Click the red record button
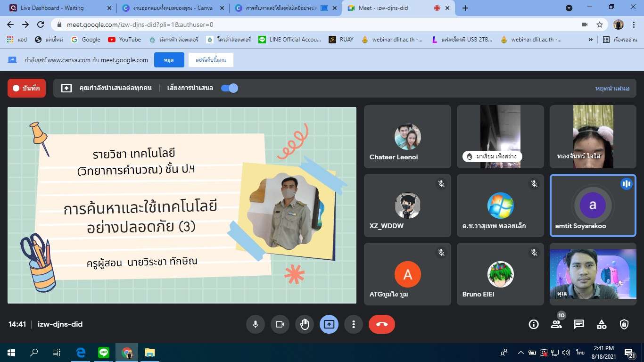Image resolution: width=644 pixels, height=362 pixels. 27,88
